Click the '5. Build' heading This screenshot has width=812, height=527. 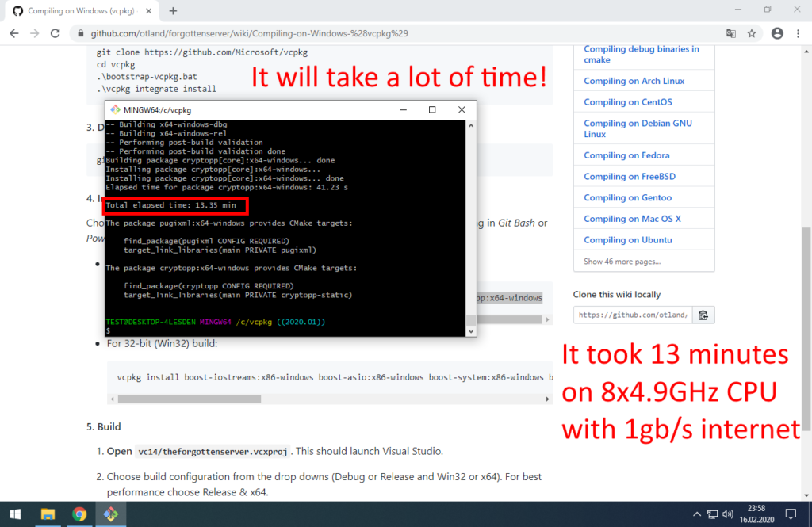point(104,426)
